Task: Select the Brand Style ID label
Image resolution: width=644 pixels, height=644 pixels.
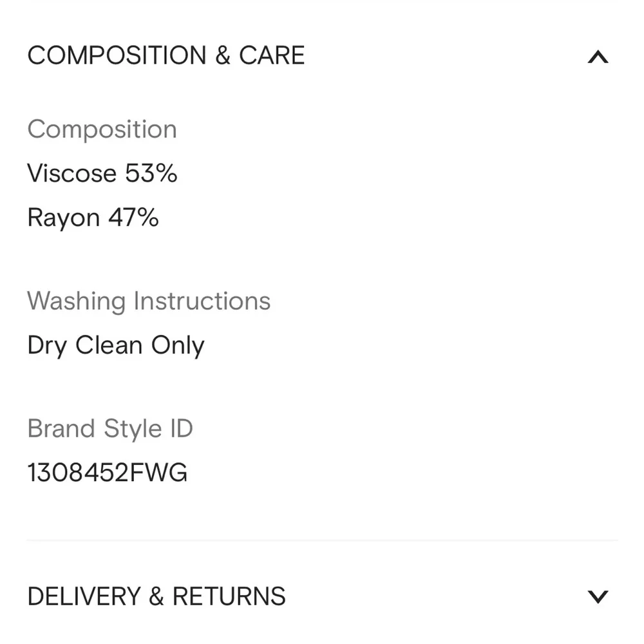Action: [110, 428]
